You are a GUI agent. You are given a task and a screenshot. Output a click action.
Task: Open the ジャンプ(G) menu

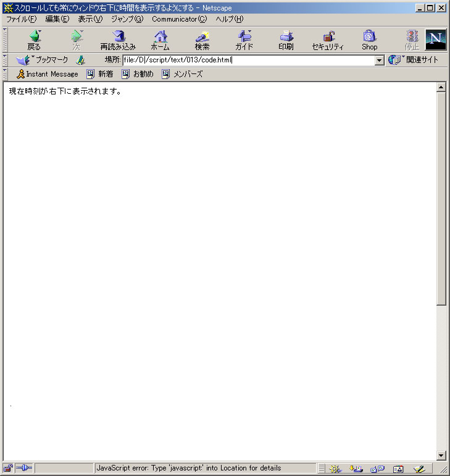127,19
